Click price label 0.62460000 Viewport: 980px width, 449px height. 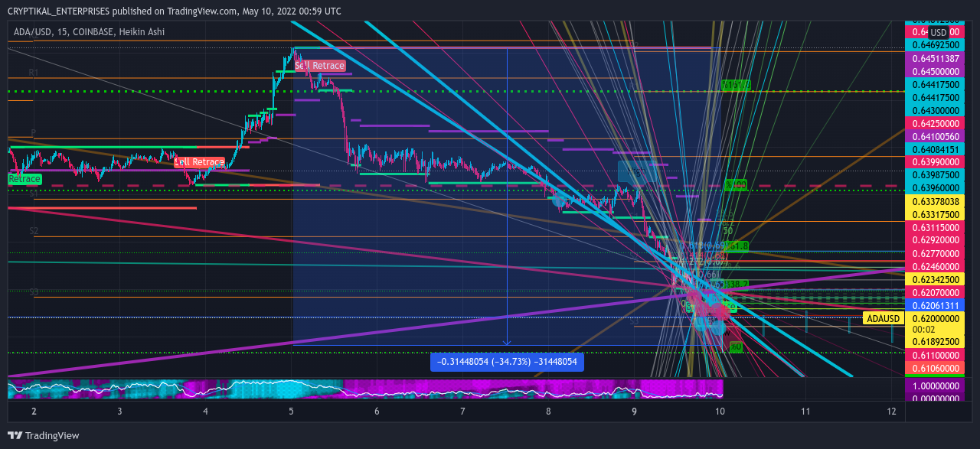click(x=936, y=266)
